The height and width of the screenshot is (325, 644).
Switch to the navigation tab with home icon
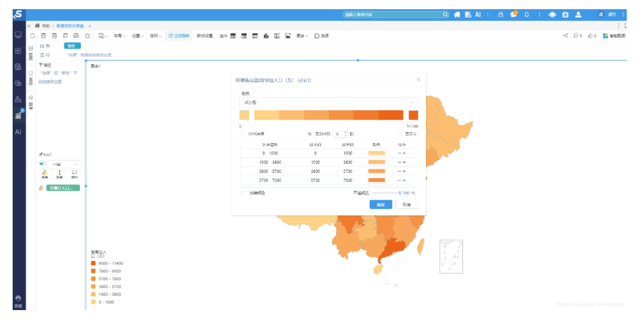point(43,25)
